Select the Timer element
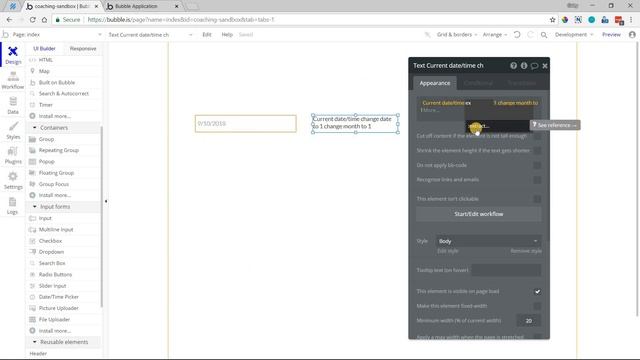The image size is (640, 360). [46, 105]
